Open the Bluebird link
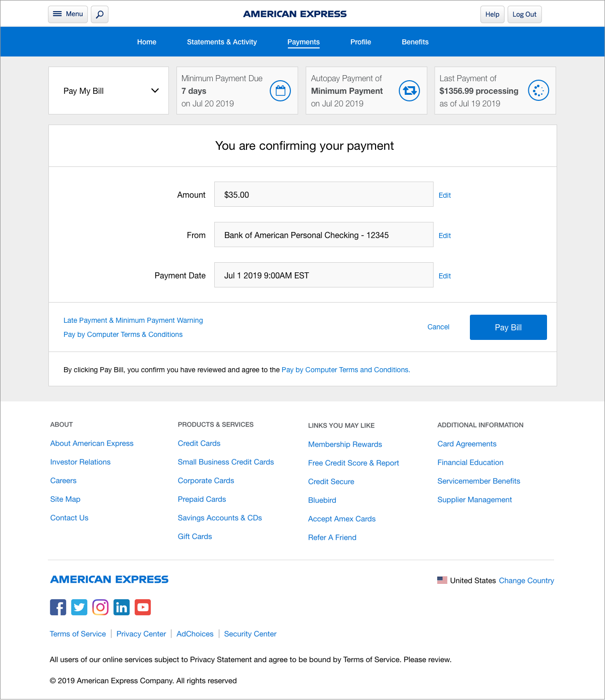Screen dimensions: 605x700 pyautogui.click(x=322, y=500)
